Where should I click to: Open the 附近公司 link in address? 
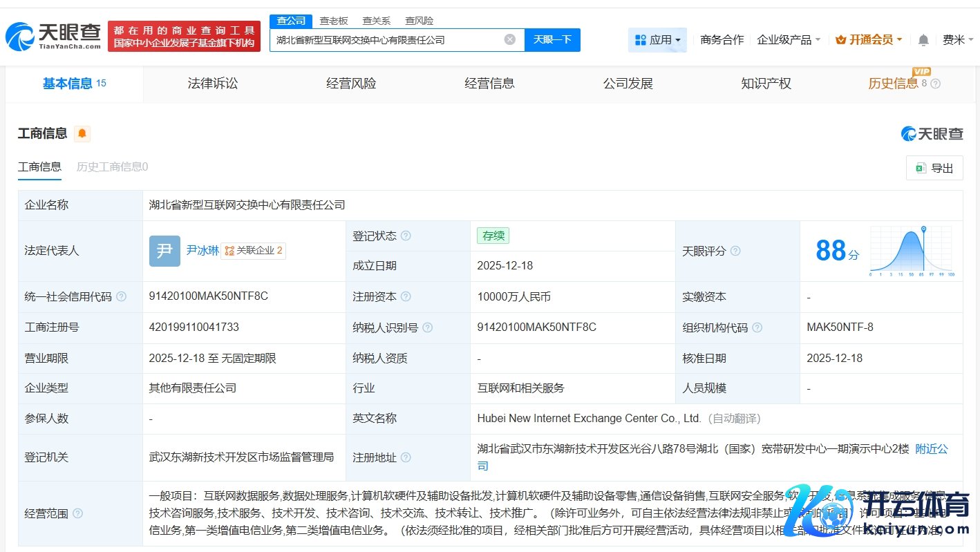[931, 449]
